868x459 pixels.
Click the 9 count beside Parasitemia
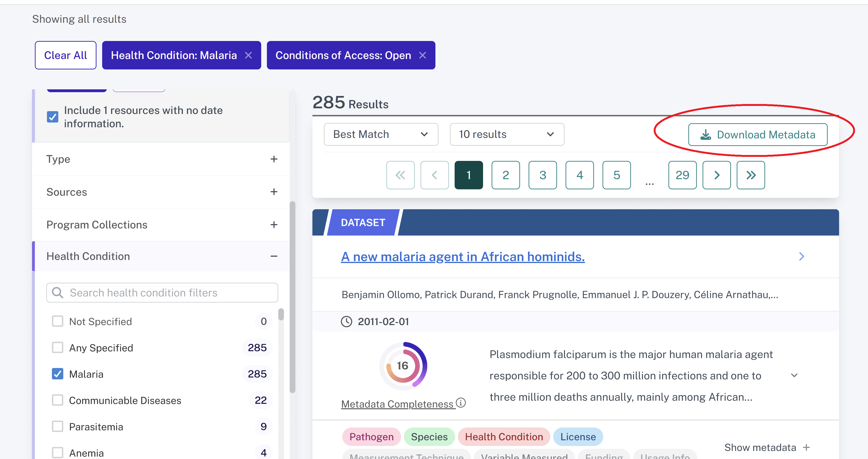point(264,426)
